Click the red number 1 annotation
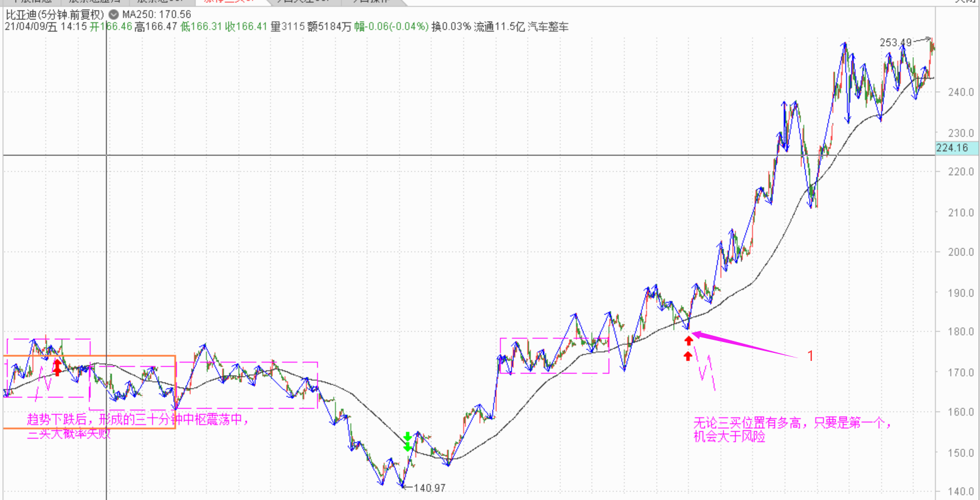This screenshot has width=980, height=500. pos(810,356)
